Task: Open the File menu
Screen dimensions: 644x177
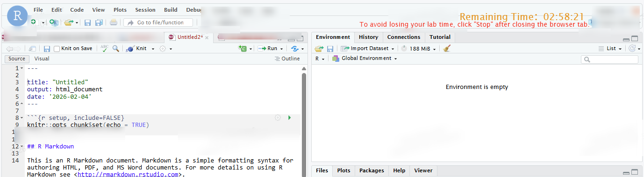Action: [38, 9]
